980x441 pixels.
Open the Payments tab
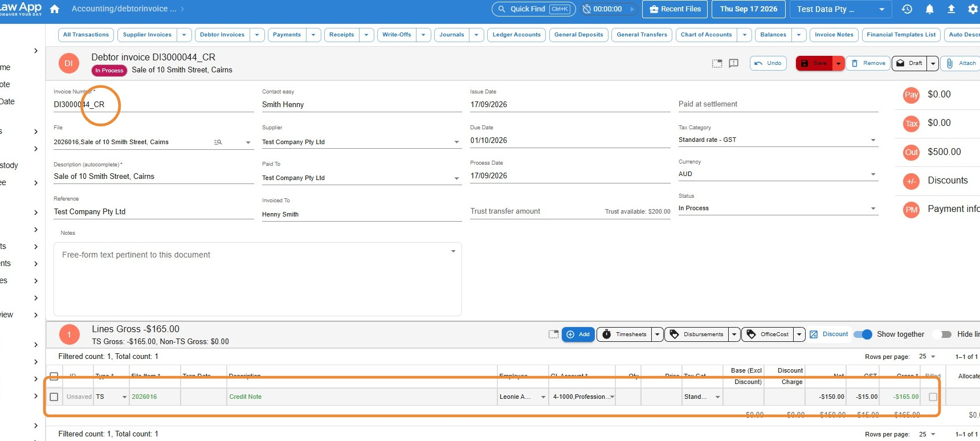287,35
